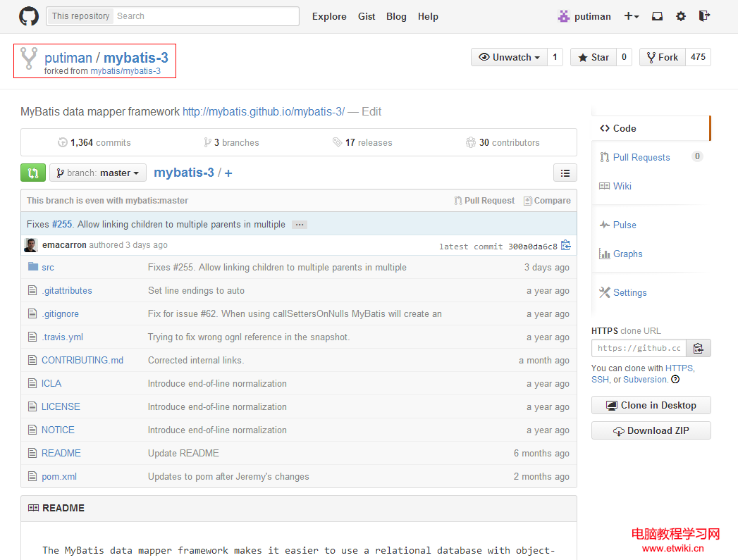Open the src folder
738x560 pixels.
pos(47,268)
